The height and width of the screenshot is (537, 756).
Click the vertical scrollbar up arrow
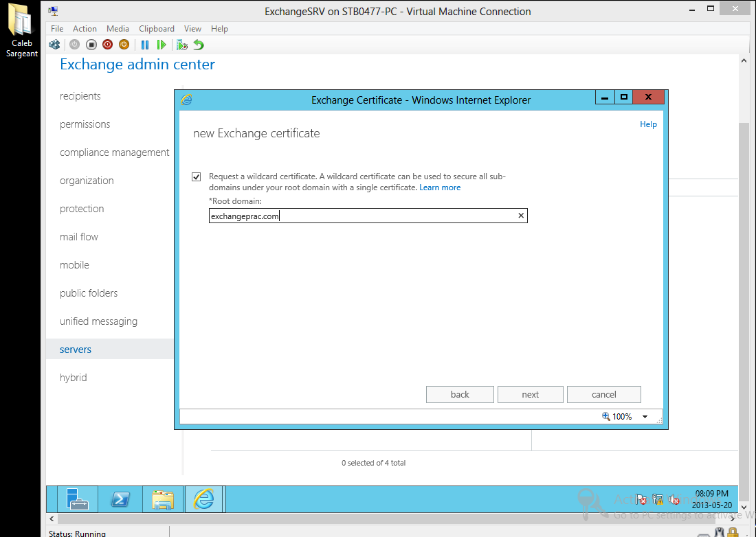point(744,60)
